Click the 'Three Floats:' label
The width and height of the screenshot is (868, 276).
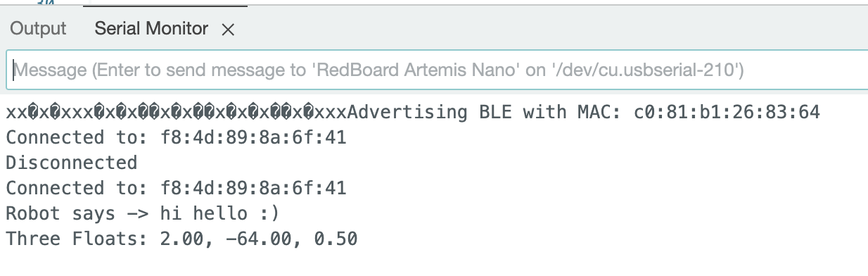click(x=79, y=239)
